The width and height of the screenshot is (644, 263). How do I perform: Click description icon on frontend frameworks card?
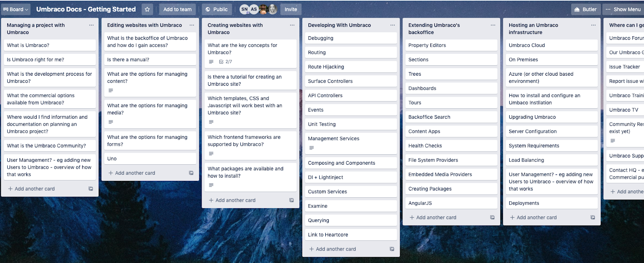pos(211,153)
